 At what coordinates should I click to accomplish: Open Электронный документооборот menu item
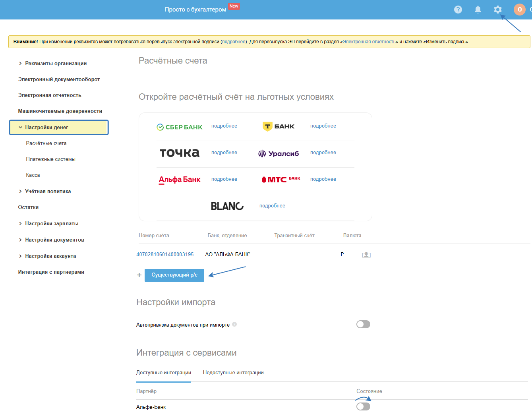59,79
